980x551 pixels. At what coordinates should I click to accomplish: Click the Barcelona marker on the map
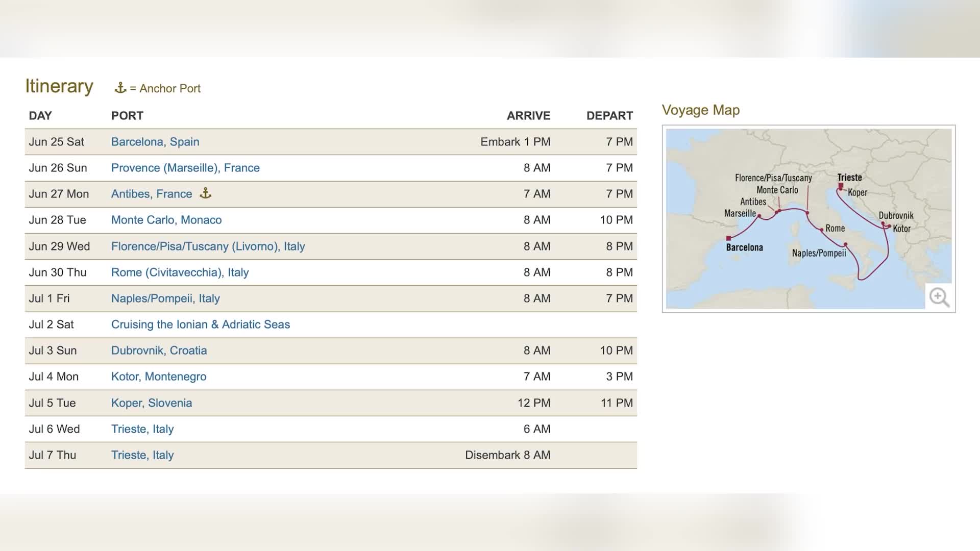click(x=728, y=238)
